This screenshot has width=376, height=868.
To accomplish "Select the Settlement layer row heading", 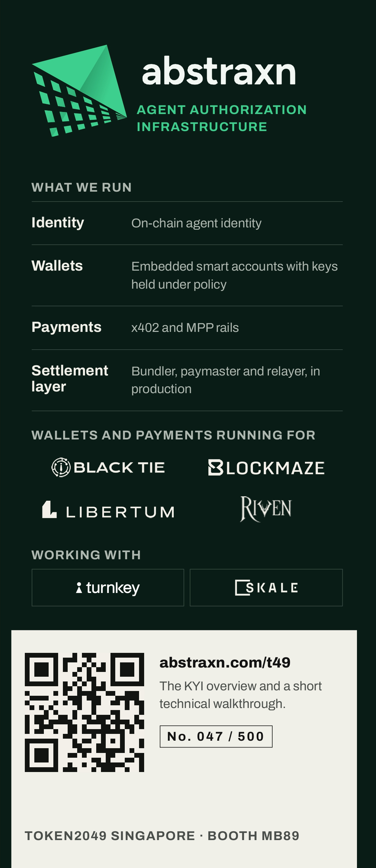I will point(70,379).
